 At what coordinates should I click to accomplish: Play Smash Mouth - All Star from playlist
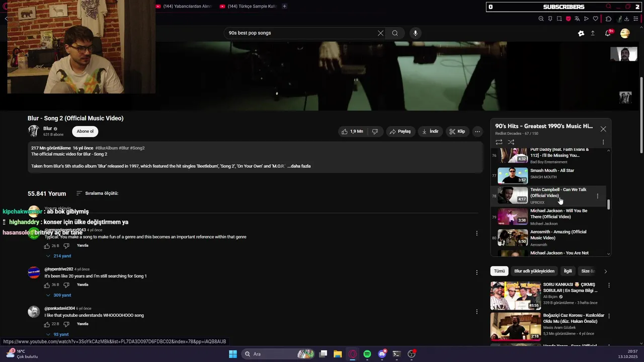coord(548,174)
